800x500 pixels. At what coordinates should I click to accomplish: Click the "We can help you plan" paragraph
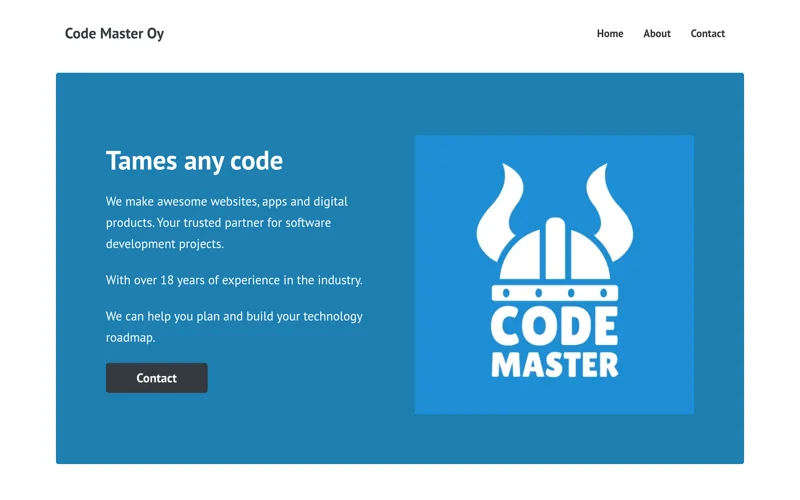(234, 327)
